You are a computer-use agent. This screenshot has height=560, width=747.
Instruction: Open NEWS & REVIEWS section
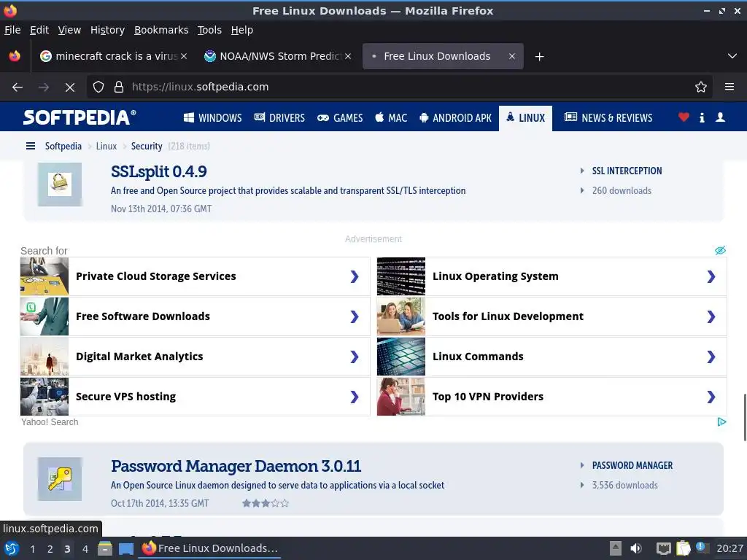click(x=608, y=117)
